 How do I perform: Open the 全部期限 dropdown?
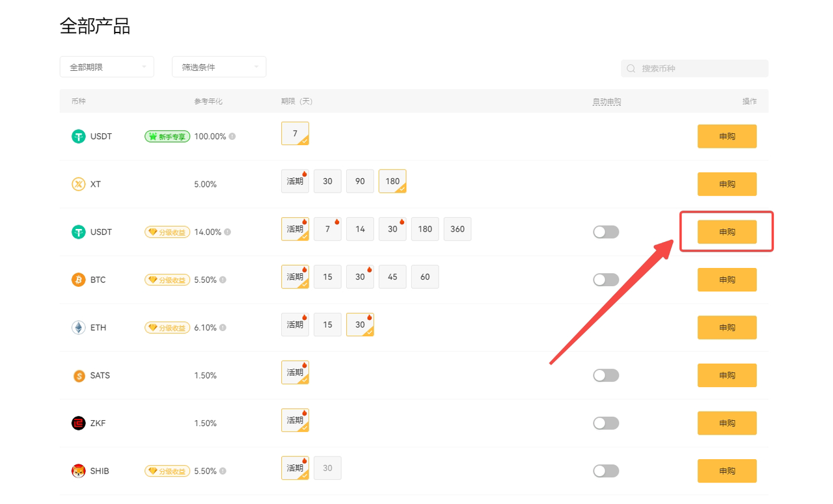pyautogui.click(x=107, y=67)
